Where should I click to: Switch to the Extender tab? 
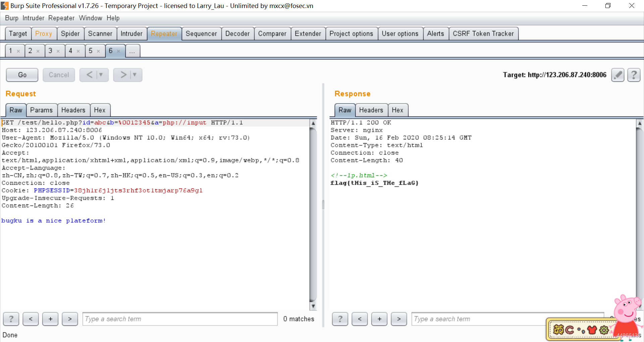(x=308, y=34)
